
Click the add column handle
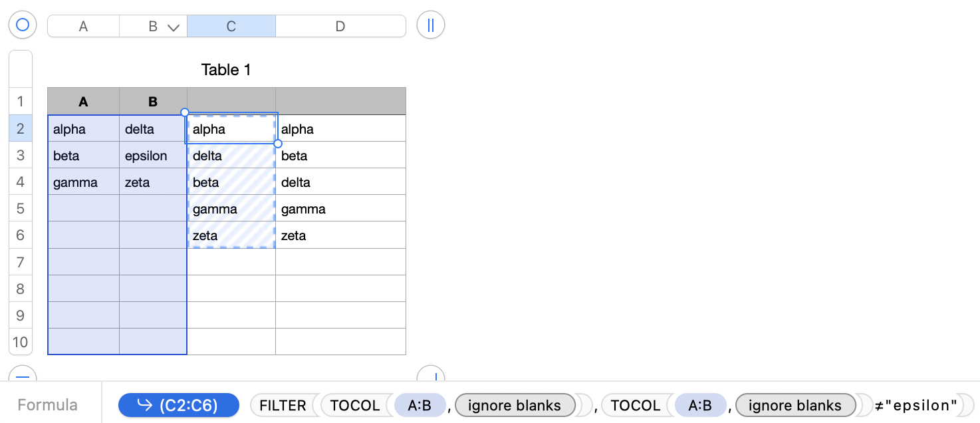click(430, 25)
